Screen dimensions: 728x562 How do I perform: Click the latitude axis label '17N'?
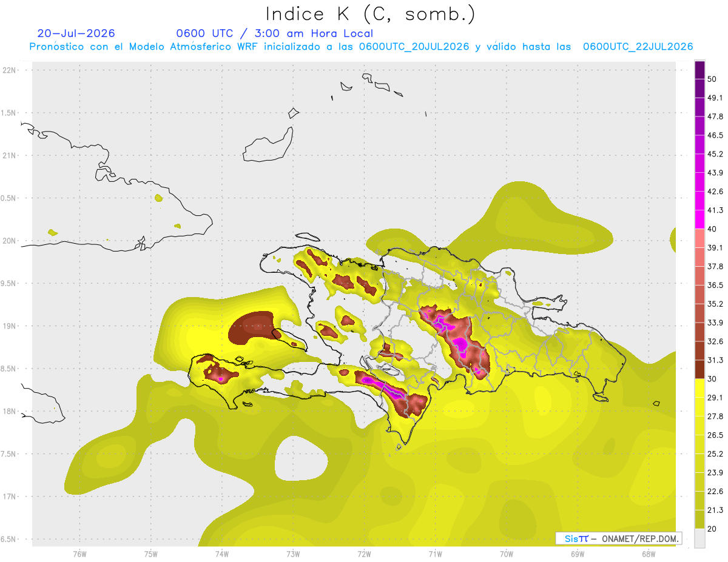(x=9, y=497)
